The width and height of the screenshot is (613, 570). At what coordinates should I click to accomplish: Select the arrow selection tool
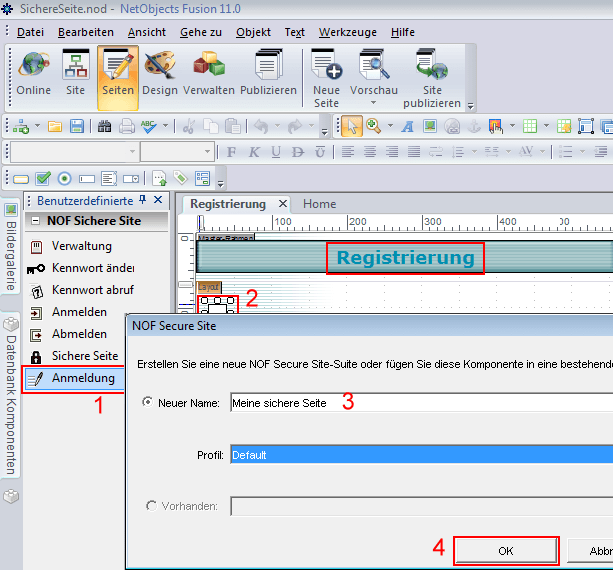click(x=352, y=126)
